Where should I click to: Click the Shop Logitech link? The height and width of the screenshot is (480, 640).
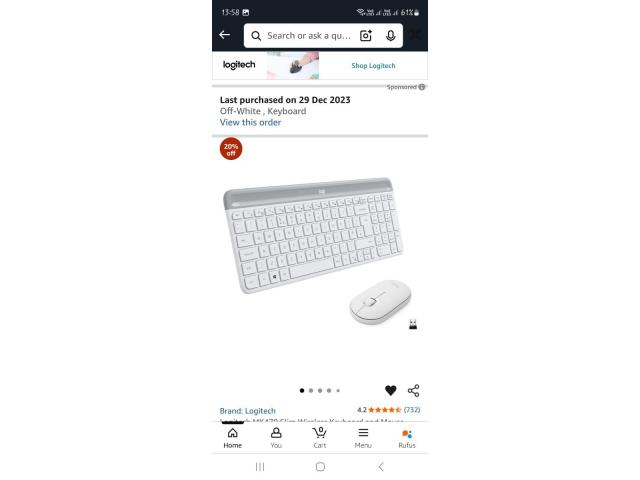(373, 66)
